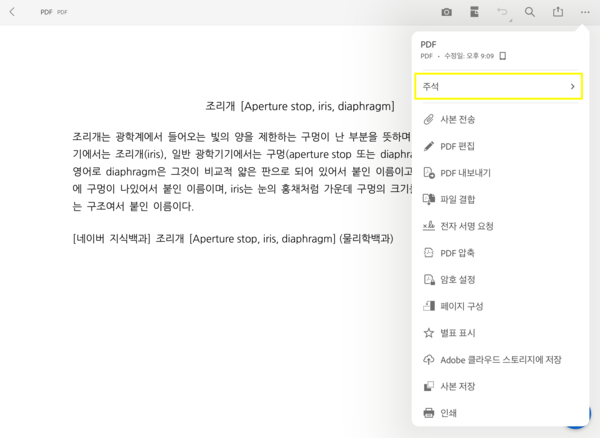Click the PDF file name in header

pos(46,12)
